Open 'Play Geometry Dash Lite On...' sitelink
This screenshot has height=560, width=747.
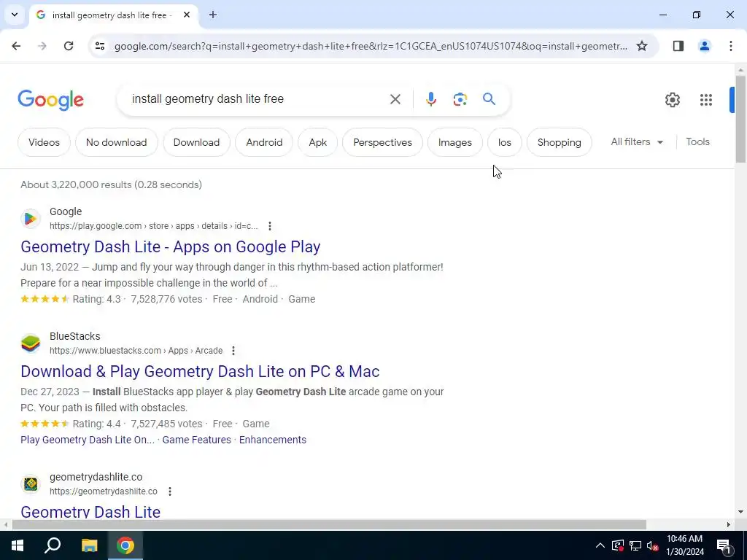click(x=88, y=440)
